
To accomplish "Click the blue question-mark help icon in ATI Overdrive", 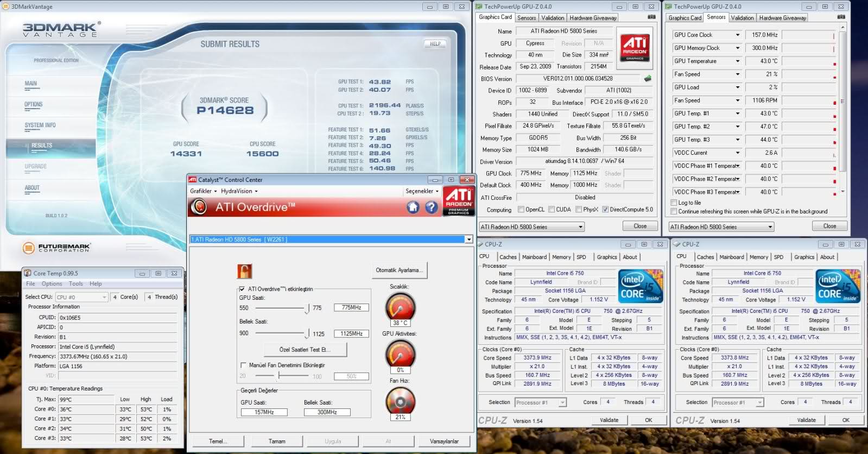I will tap(432, 207).
